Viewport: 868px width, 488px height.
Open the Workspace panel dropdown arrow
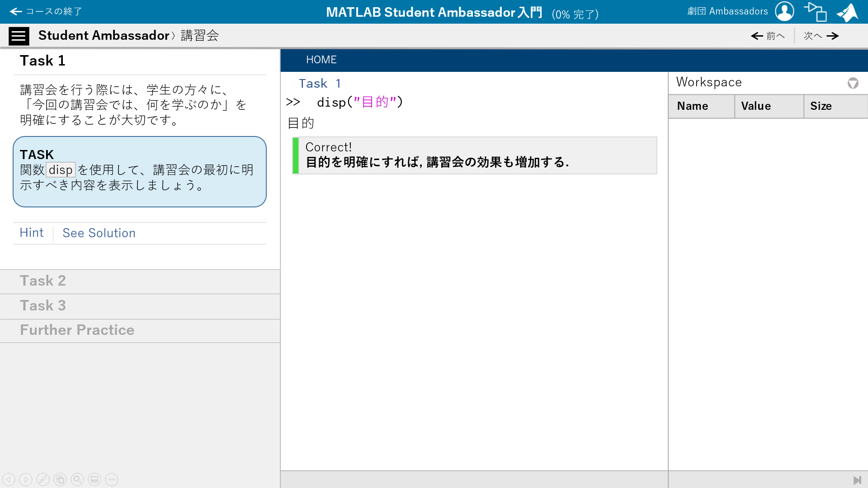(853, 83)
